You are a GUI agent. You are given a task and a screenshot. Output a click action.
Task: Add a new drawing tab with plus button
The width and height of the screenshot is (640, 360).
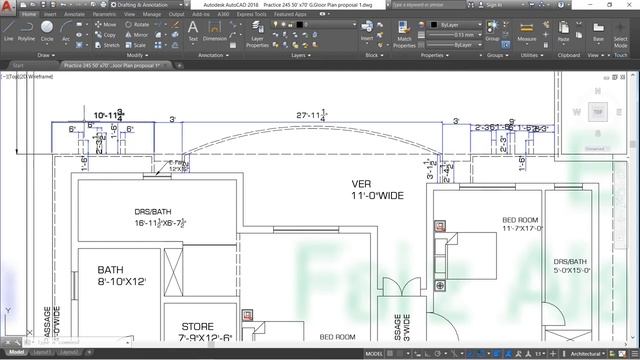pyautogui.click(x=179, y=65)
